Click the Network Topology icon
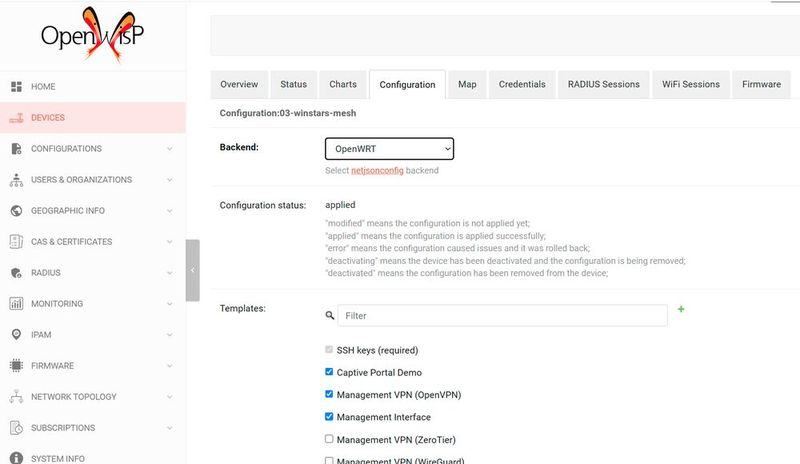The width and height of the screenshot is (800, 464). pyautogui.click(x=16, y=397)
